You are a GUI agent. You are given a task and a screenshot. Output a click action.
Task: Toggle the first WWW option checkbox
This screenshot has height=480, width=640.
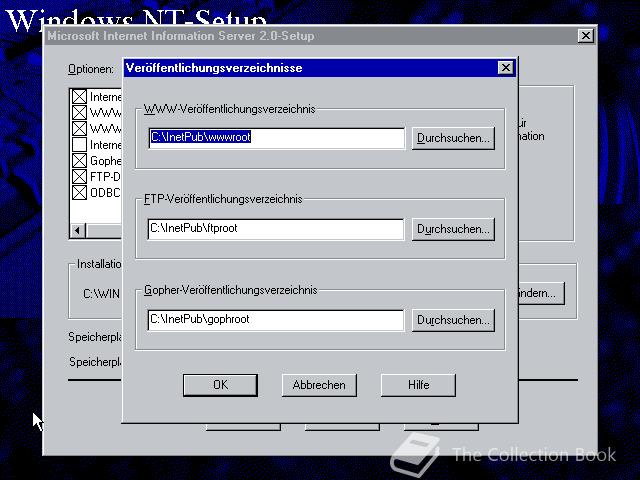pos(79,112)
